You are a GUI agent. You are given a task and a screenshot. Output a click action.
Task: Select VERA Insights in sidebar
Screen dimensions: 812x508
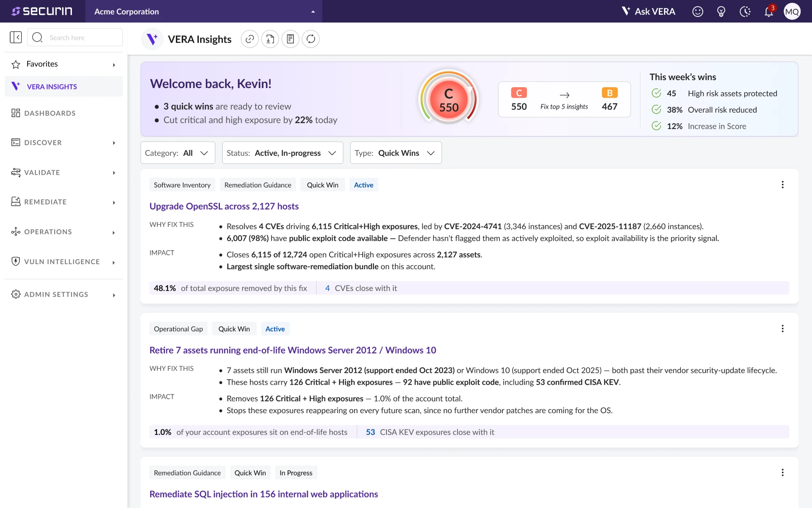click(63, 86)
